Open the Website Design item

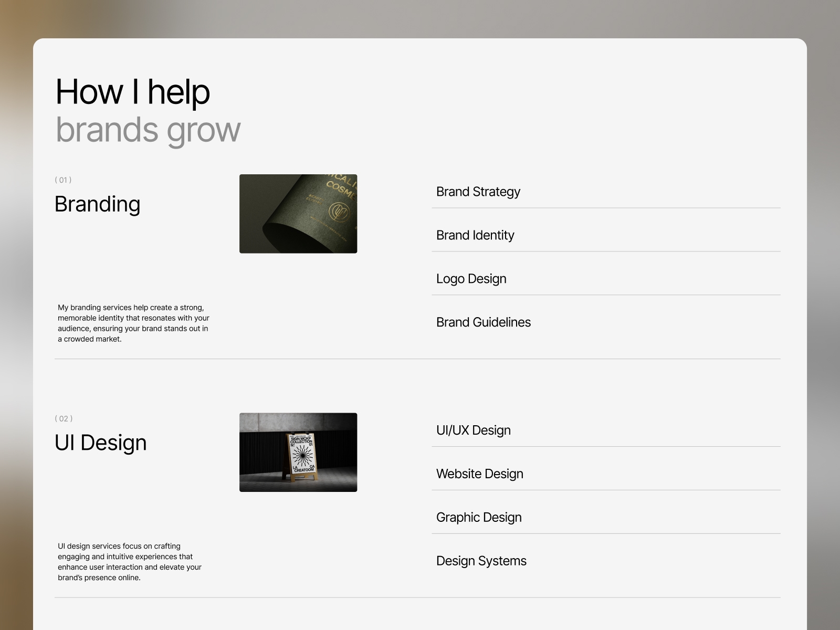pyautogui.click(x=606, y=474)
